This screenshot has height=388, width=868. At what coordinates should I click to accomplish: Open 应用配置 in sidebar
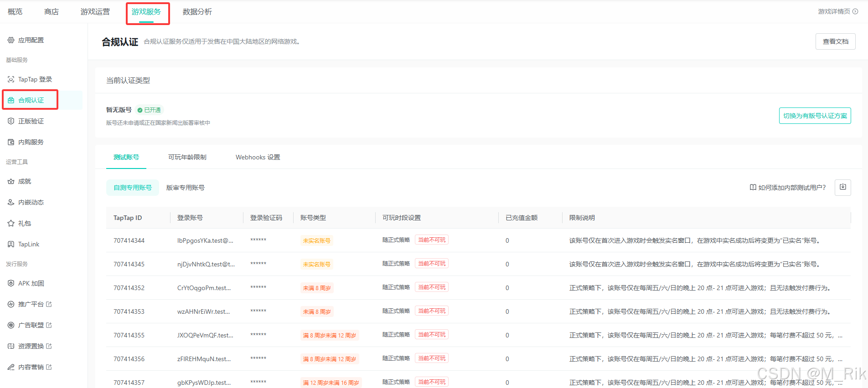pyautogui.click(x=31, y=40)
